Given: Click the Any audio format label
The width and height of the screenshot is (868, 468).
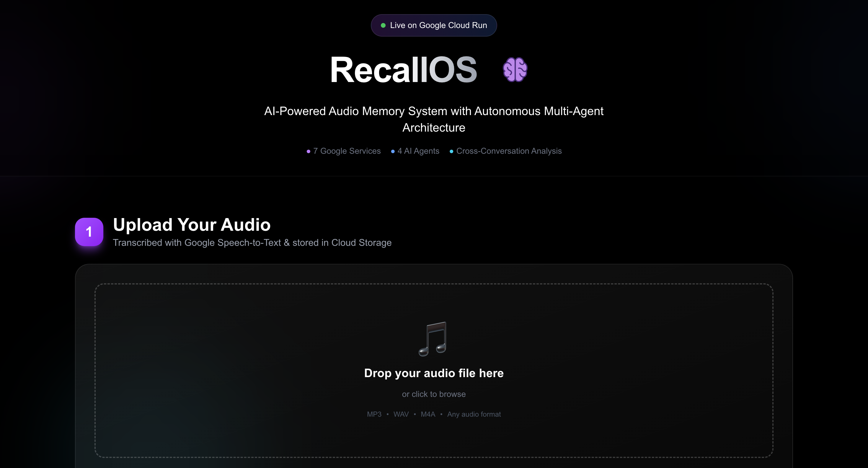Looking at the screenshot, I should coord(474,414).
